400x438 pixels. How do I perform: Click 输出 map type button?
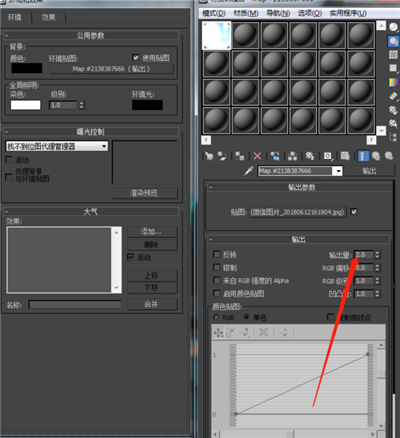click(369, 171)
